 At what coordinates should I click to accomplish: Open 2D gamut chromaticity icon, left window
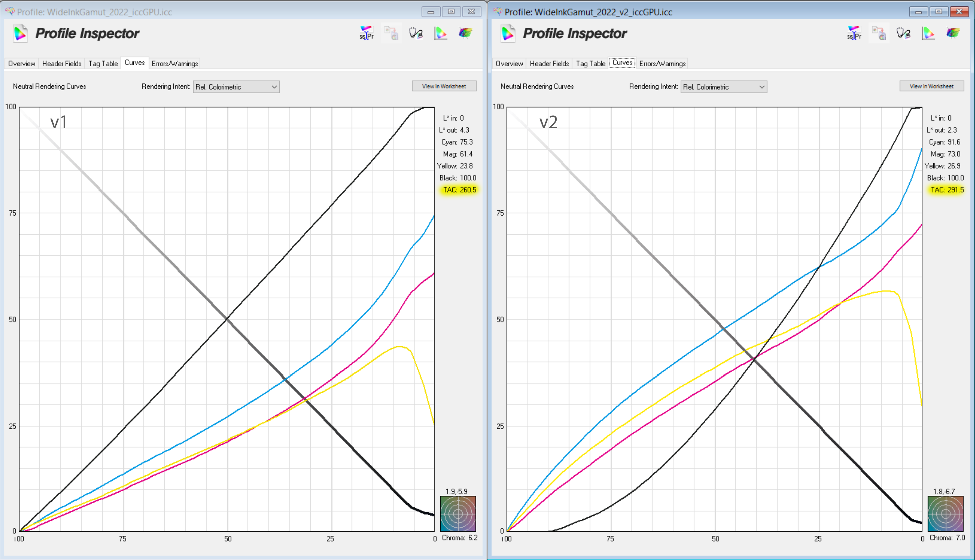click(440, 33)
